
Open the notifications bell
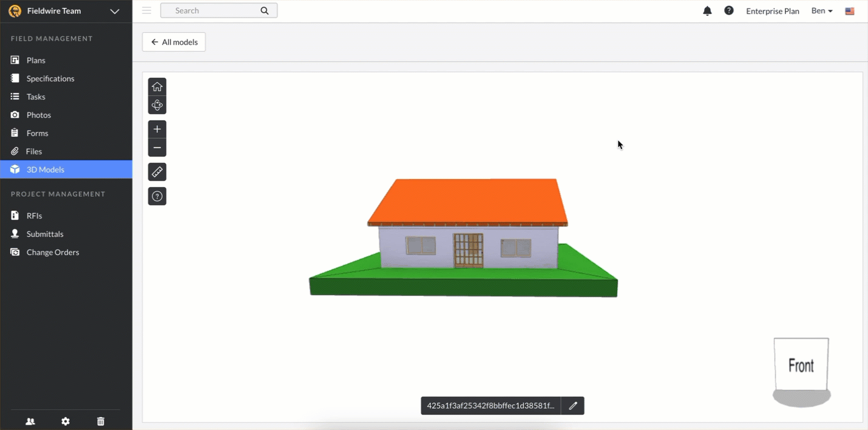(x=707, y=10)
